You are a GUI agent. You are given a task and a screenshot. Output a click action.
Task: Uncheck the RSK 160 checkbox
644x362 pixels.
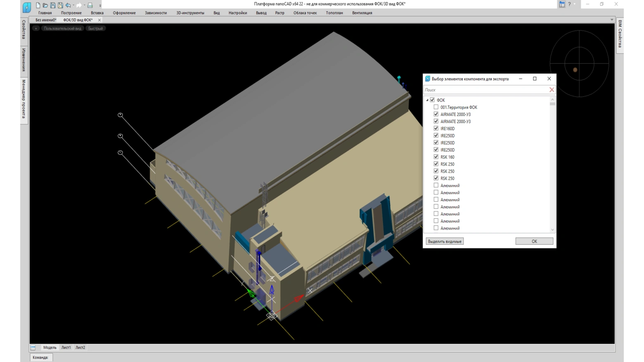(x=436, y=157)
